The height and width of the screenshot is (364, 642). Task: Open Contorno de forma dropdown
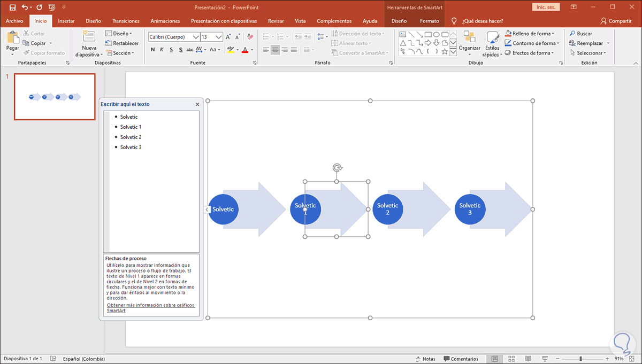532,43
